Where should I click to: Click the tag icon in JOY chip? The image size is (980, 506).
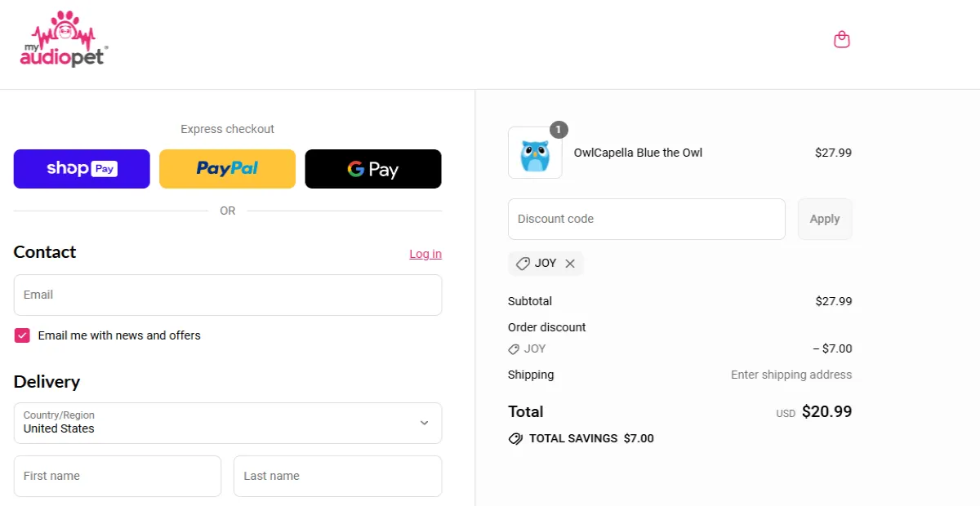click(523, 264)
